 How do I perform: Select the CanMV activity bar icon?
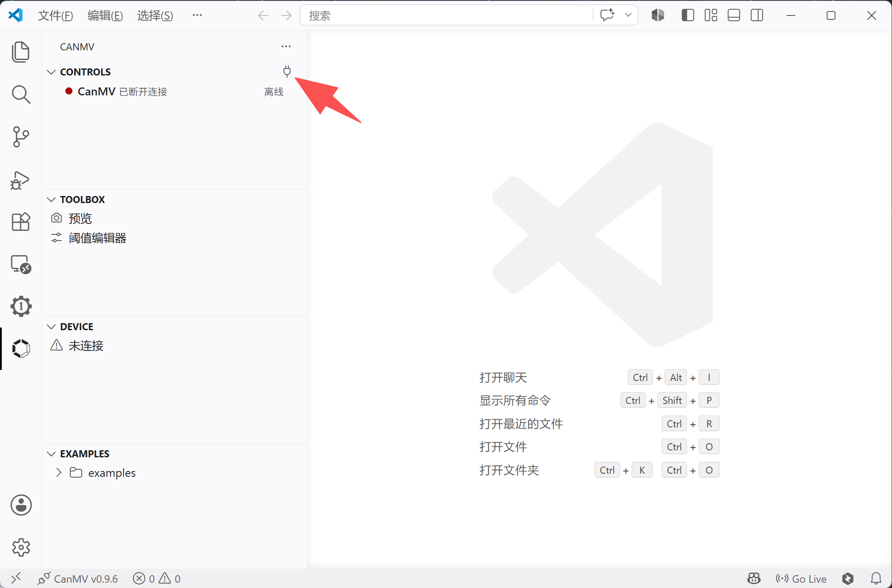pyautogui.click(x=21, y=349)
